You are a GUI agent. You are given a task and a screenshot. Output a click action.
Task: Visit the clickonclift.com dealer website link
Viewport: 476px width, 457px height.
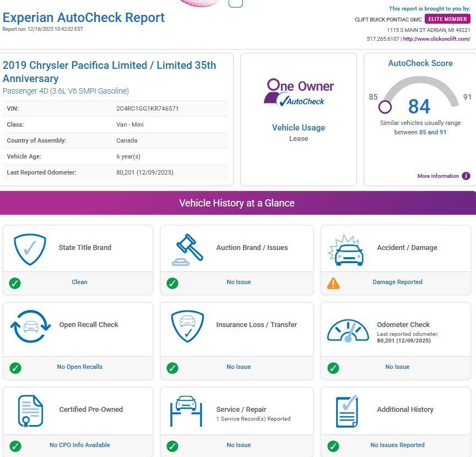(437, 39)
